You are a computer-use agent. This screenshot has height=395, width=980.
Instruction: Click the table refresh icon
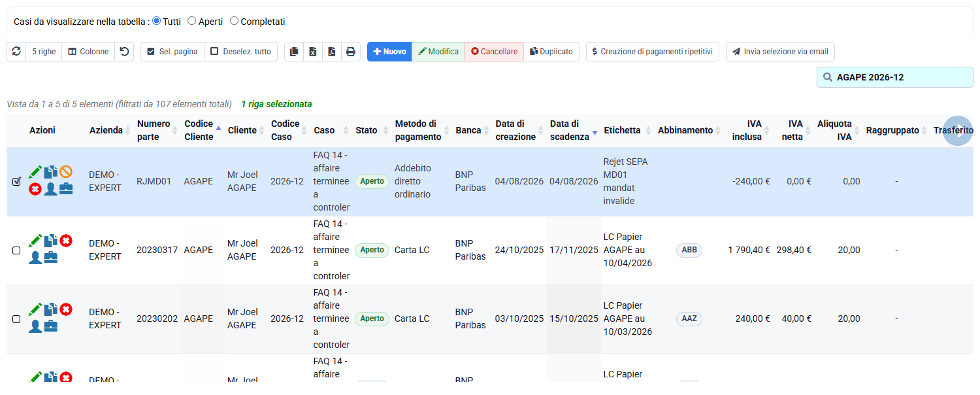pyautogui.click(x=16, y=52)
